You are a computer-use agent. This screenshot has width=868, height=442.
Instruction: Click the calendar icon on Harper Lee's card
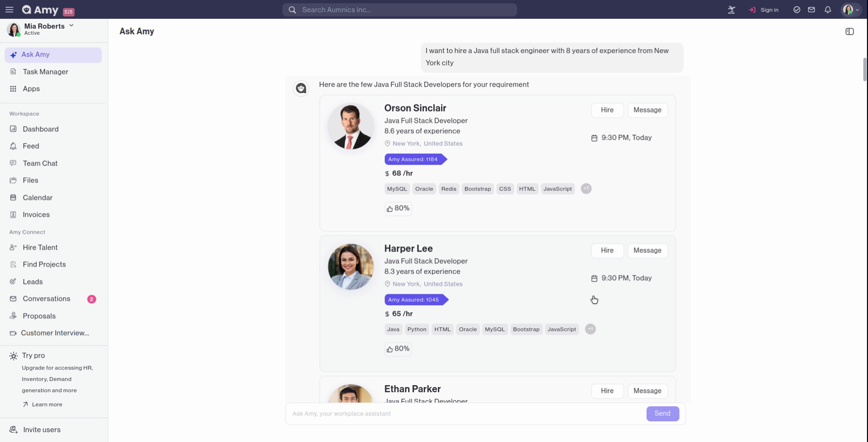pyautogui.click(x=594, y=278)
